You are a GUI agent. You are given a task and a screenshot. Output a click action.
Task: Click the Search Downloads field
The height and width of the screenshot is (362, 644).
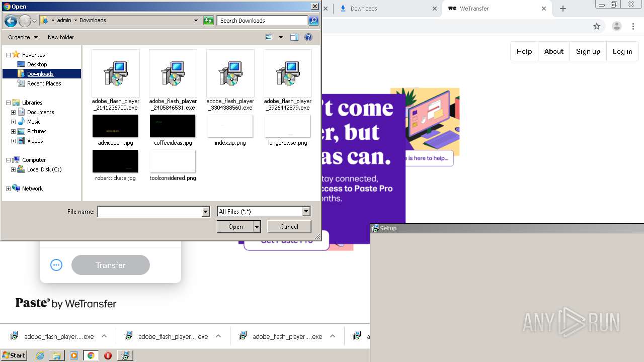point(263,21)
